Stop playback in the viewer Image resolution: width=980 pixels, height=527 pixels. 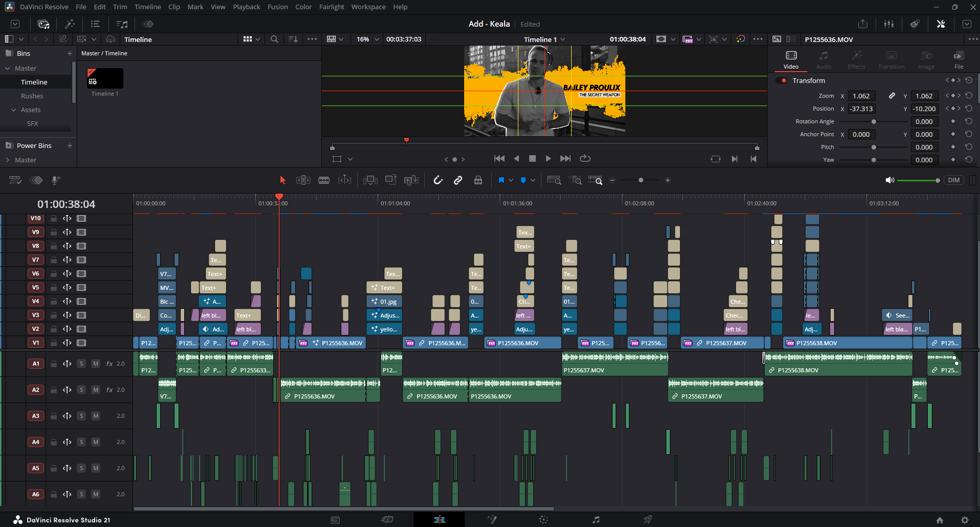pyautogui.click(x=532, y=159)
